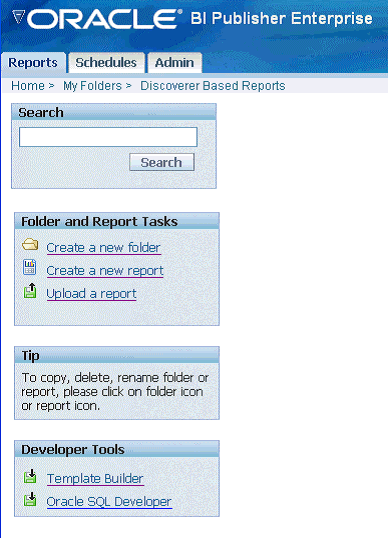Go to the Admin tab
Viewport: 388px width, 538px height.
[x=174, y=63]
